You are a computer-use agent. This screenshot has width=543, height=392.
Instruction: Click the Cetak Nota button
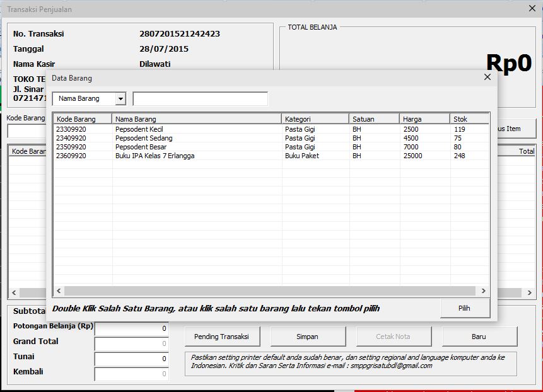[394, 336]
